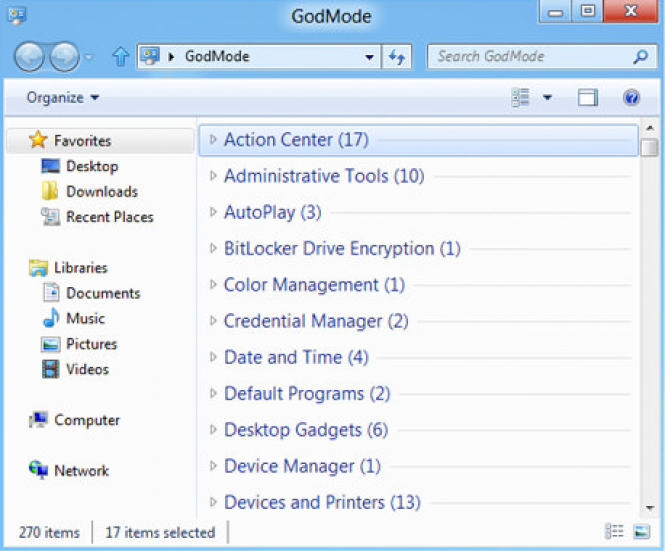This screenshot has width=665, height=551.
Task: Click the scrollbar up arrow
Action: (649, 128)
